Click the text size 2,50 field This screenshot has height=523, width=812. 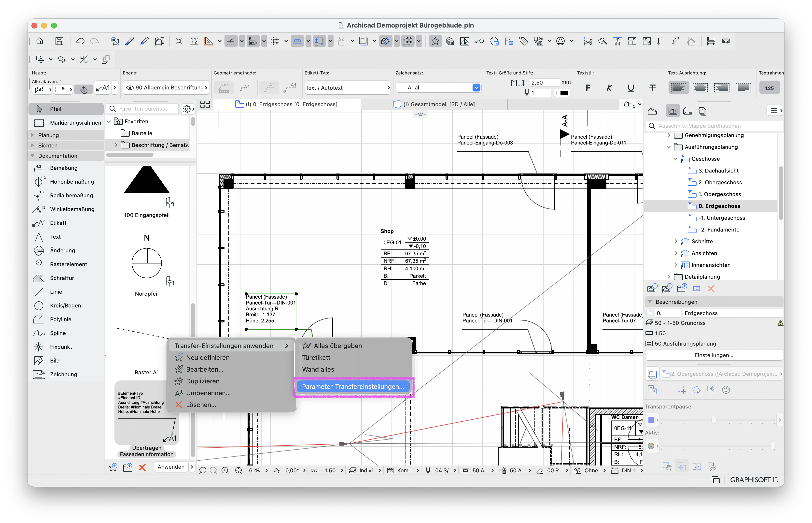coord(544,83)
